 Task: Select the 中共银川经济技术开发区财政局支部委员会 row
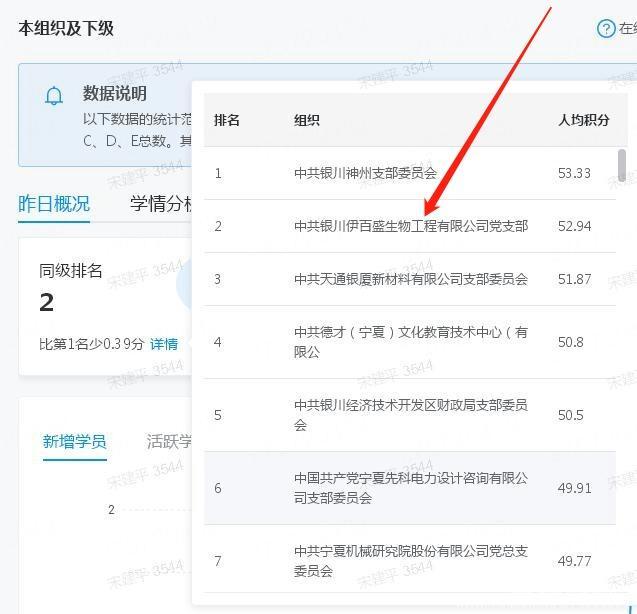[x=410, y=415]
